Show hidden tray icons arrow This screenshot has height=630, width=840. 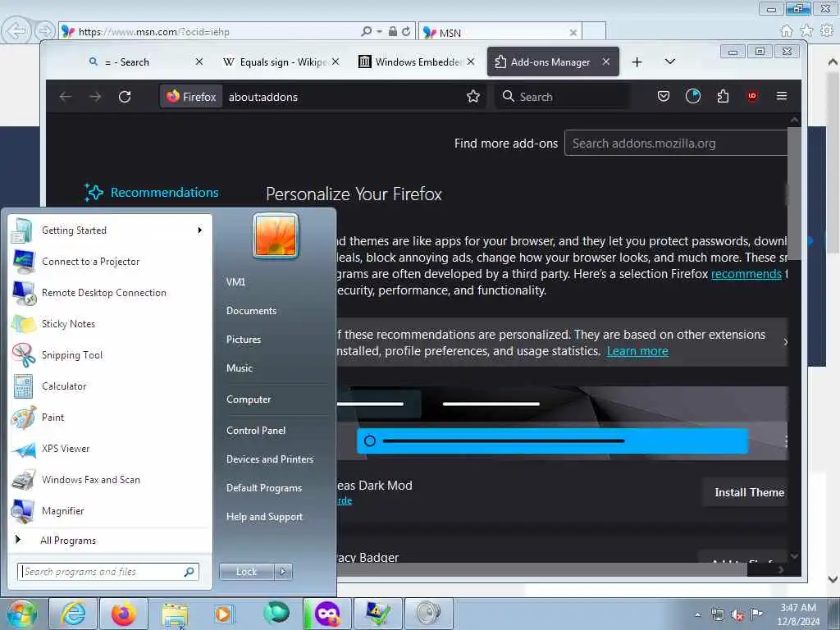pos(697,614)
